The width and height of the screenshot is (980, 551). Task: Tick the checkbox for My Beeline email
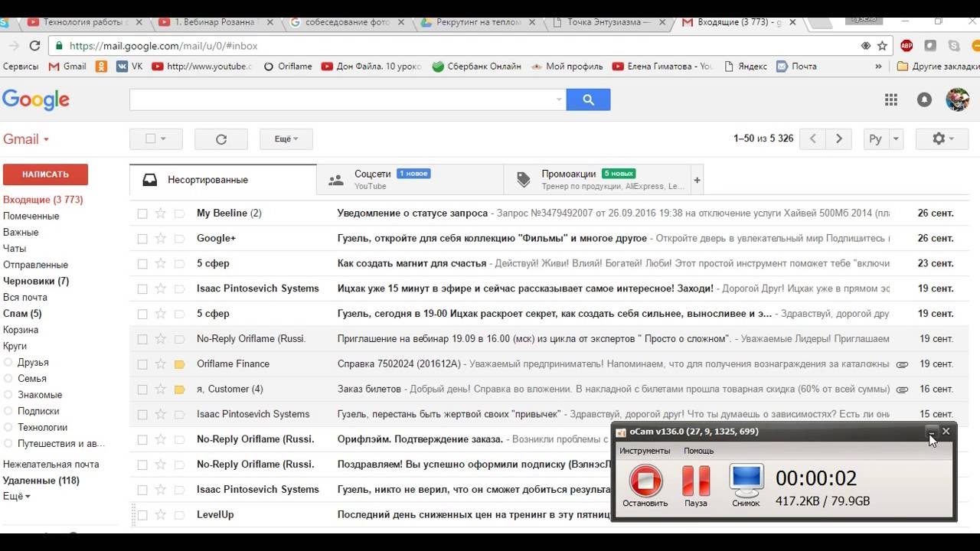142,214
